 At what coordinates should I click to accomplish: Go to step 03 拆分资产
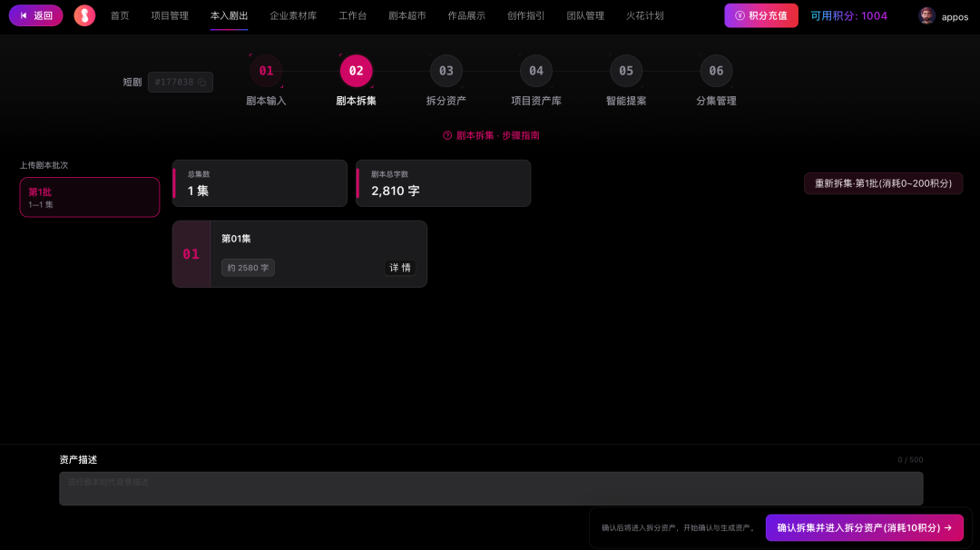446,82
